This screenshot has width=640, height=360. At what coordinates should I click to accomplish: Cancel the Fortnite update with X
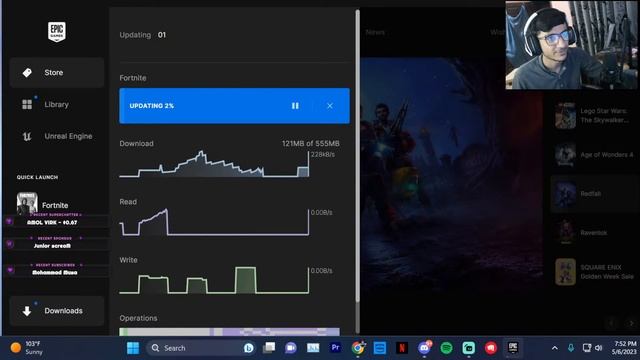click(x=330, y=106)
